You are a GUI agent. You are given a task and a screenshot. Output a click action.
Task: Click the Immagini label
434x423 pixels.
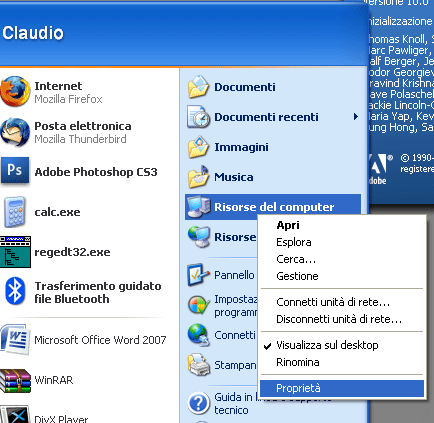pos(241,147)
